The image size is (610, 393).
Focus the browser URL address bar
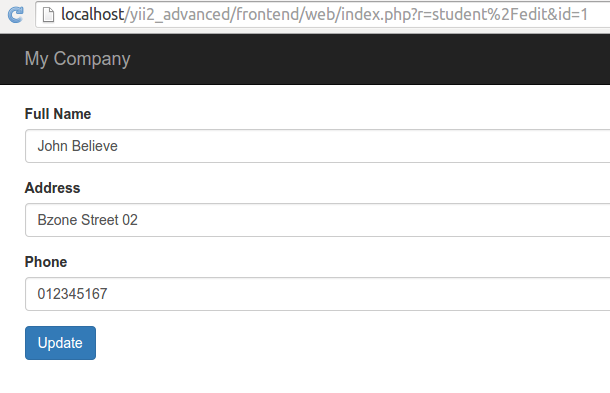[x=323, y=15]
